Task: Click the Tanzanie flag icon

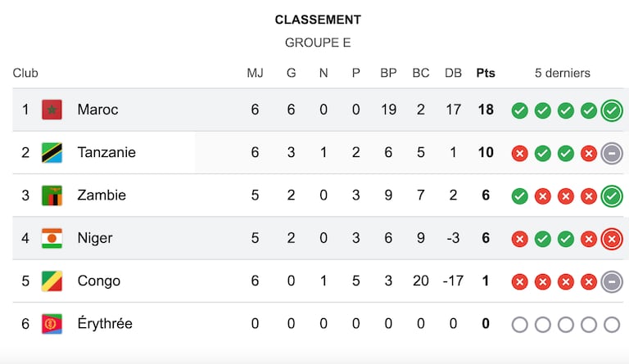Action: [x=52, y=153]
